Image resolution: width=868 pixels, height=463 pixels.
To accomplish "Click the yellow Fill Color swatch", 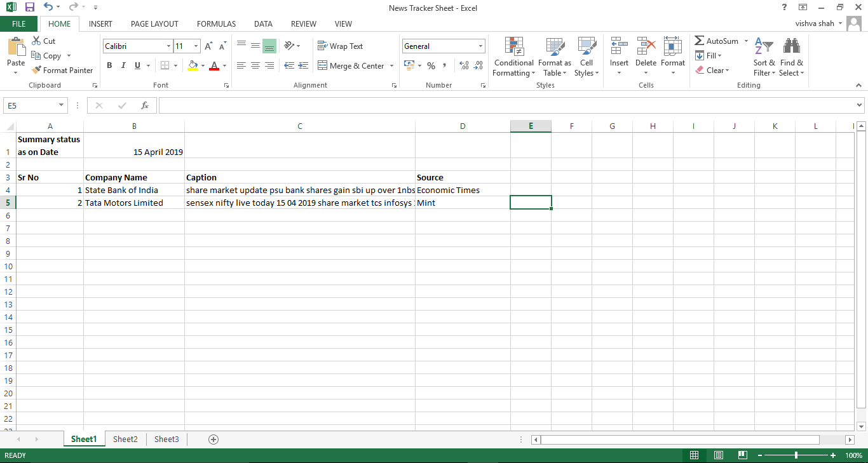I will click(x=193, y=65).
